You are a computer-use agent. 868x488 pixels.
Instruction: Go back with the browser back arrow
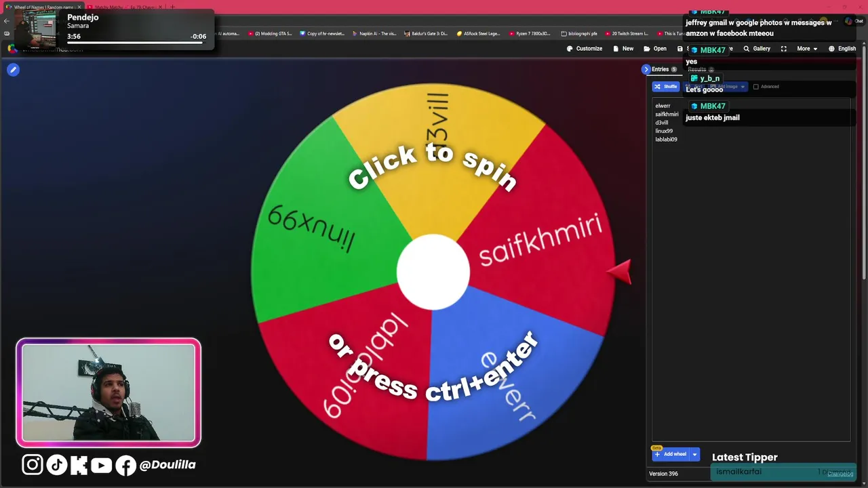[6, 21]
